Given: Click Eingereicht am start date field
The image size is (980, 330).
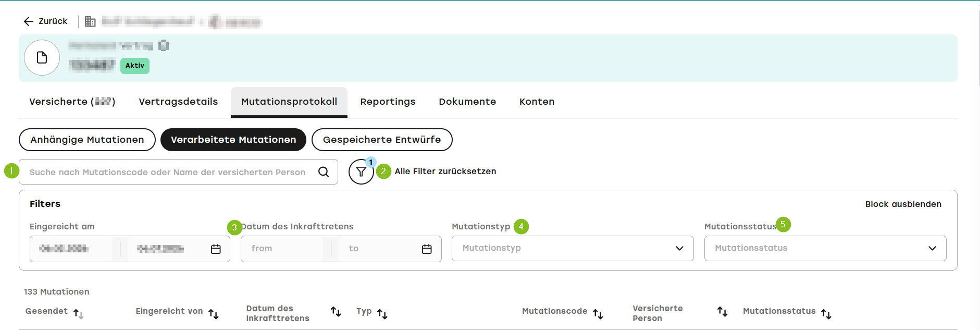Looking at the screenshot, I should [x=71, y=249].
